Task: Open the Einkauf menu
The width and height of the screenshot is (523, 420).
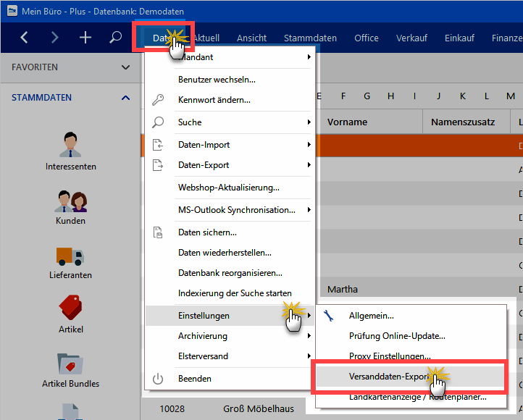Action: (459, 38)
